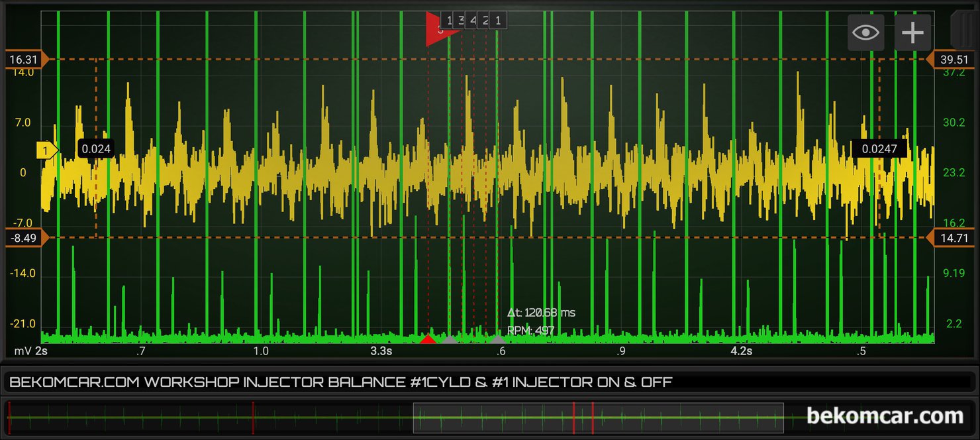980x440 pixels.
Task: Click the green 30.2 scale value
Action: tap(954, 123)
